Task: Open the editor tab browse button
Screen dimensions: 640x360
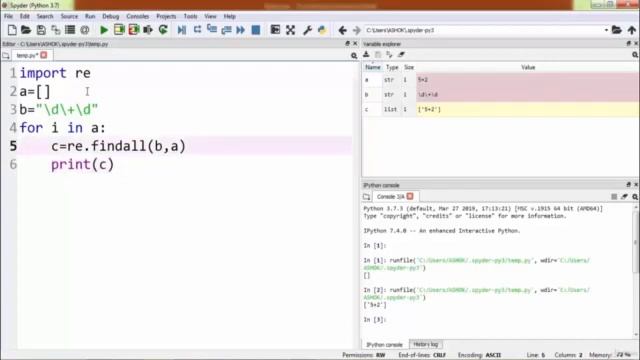Action: (x=6, y=56)
